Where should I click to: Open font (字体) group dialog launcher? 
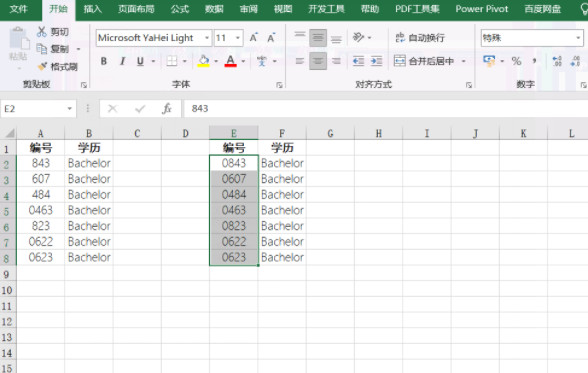(x=279, y=85)
